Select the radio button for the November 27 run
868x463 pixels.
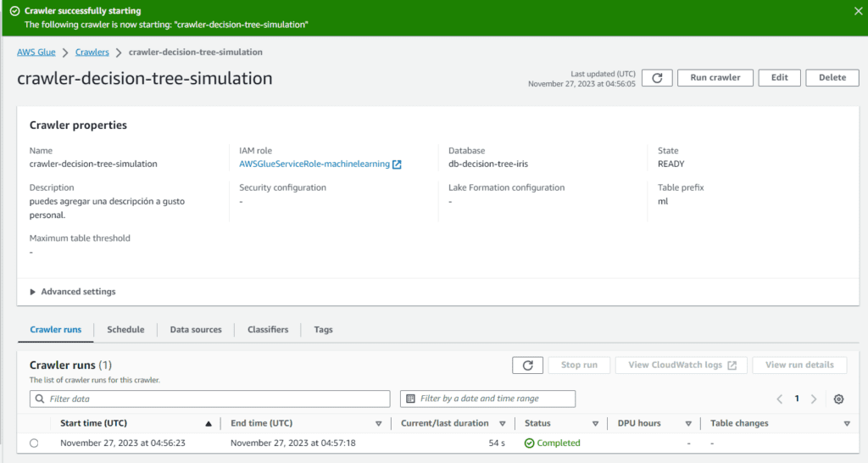click(34, 443)
